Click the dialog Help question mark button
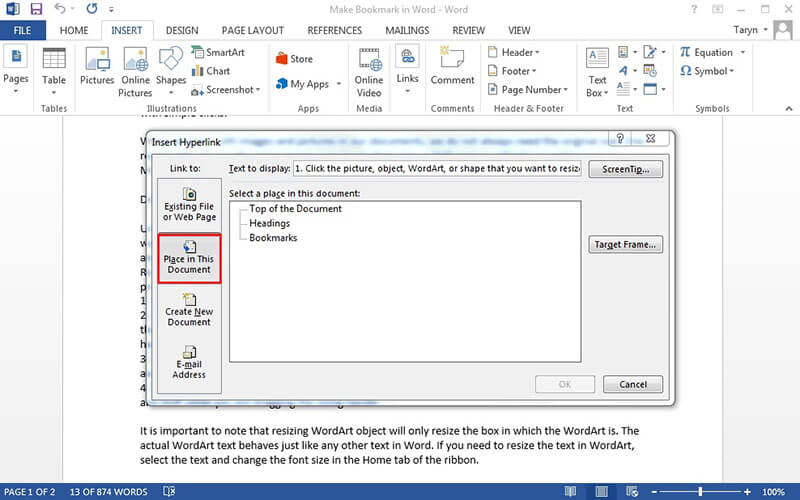The width and height of the screenshot is (800, 500). [620, 138]
